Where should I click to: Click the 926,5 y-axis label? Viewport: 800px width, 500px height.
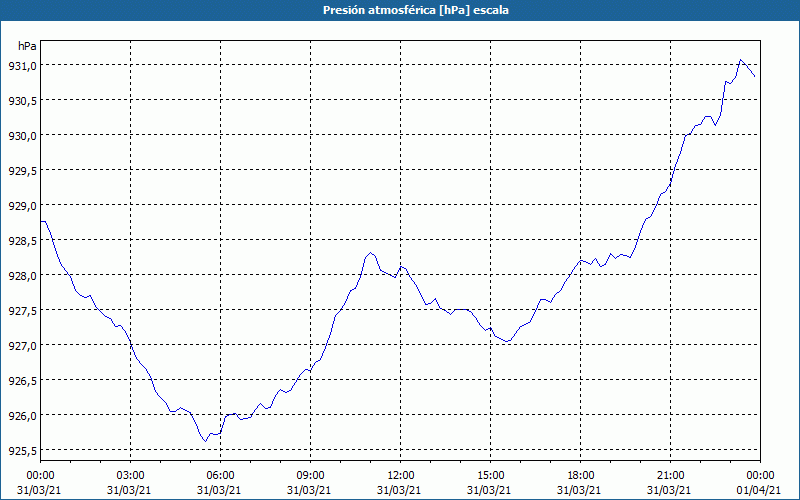point(22,381)
